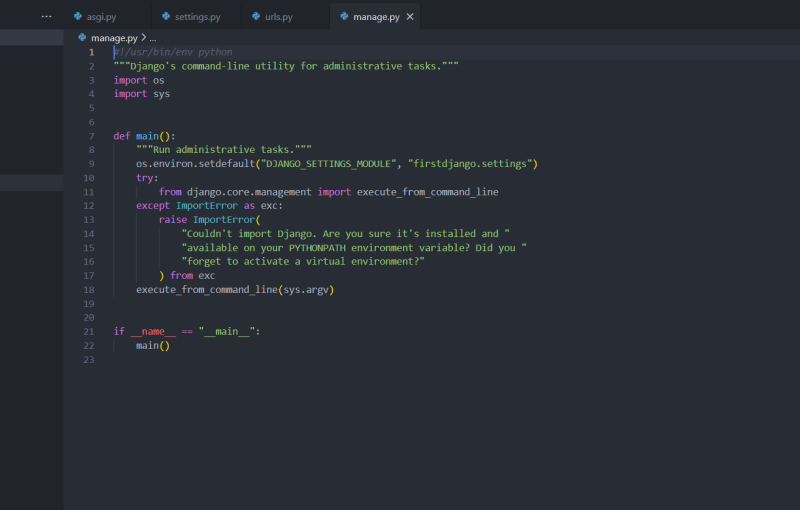The height and width of the screenshot is (510, 800).
Task: Click the "DJANGO_SETTINGS_MODULE" string
Action: click(x=329, y=164)
